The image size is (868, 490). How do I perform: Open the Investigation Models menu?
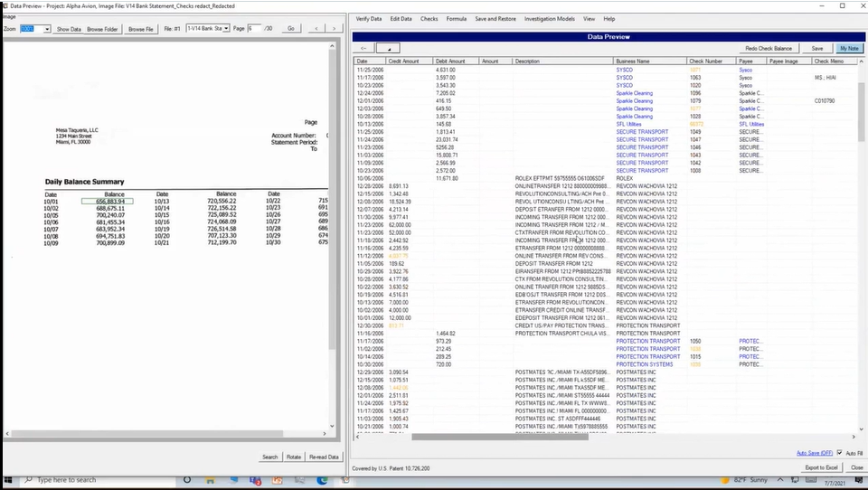click(x=550, y=19)
